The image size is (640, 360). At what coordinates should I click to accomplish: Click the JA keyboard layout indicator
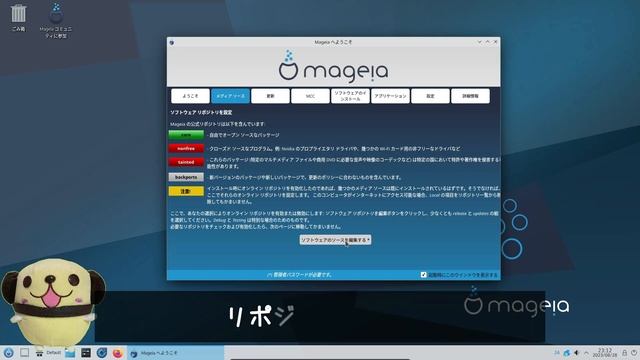pos(557,353)
